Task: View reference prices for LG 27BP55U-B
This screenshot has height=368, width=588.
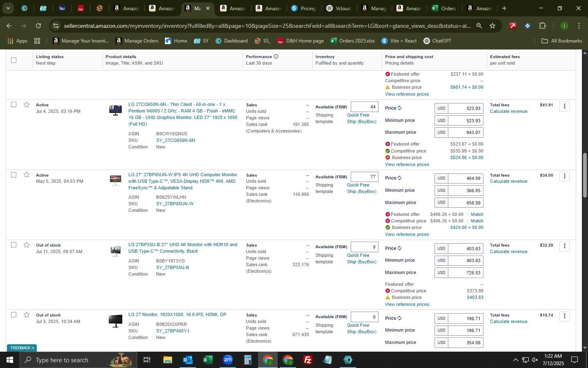Action: pos(407,304)
